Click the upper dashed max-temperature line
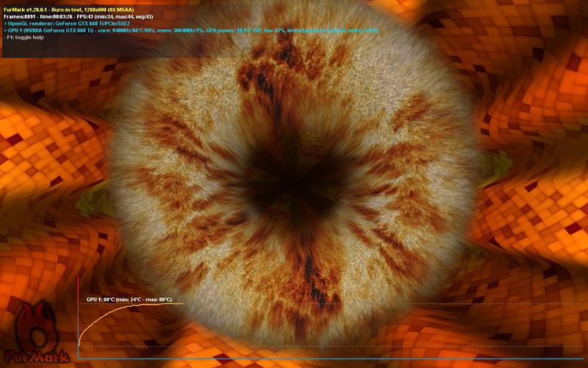Viewport: 588px width, 368px height. pos(367,304)
